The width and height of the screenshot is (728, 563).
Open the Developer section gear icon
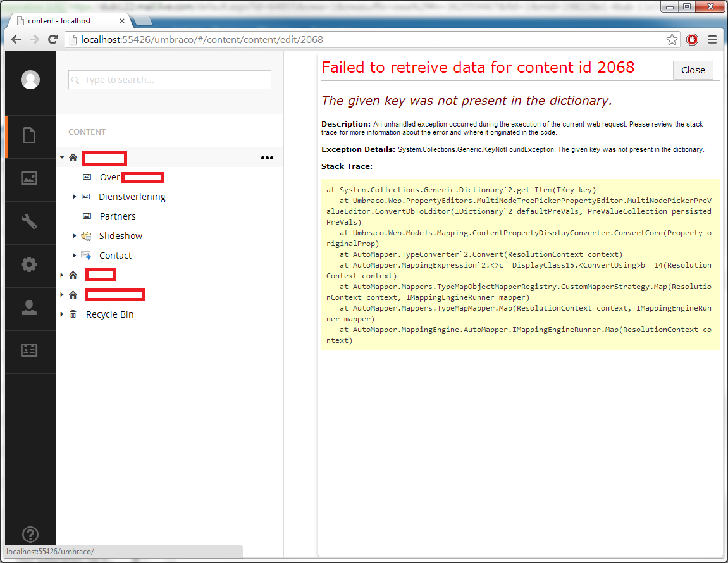(x=29, y=264)
